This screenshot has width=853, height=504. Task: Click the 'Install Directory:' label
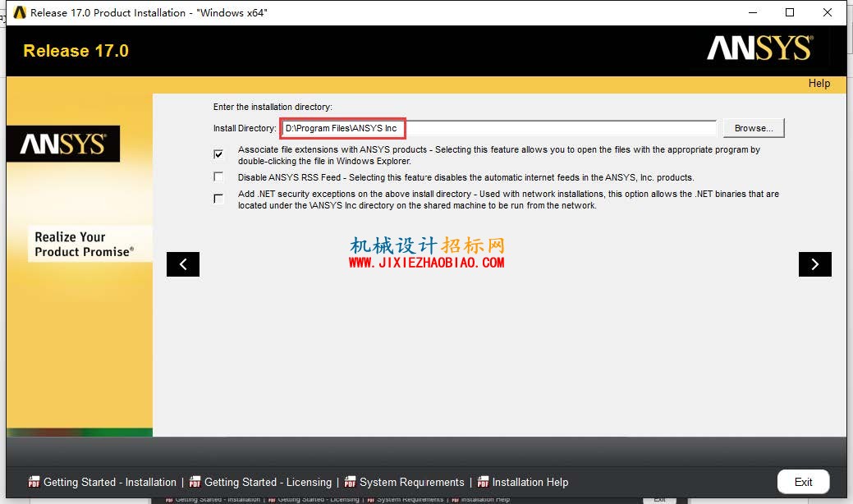[x=245, y=128]
